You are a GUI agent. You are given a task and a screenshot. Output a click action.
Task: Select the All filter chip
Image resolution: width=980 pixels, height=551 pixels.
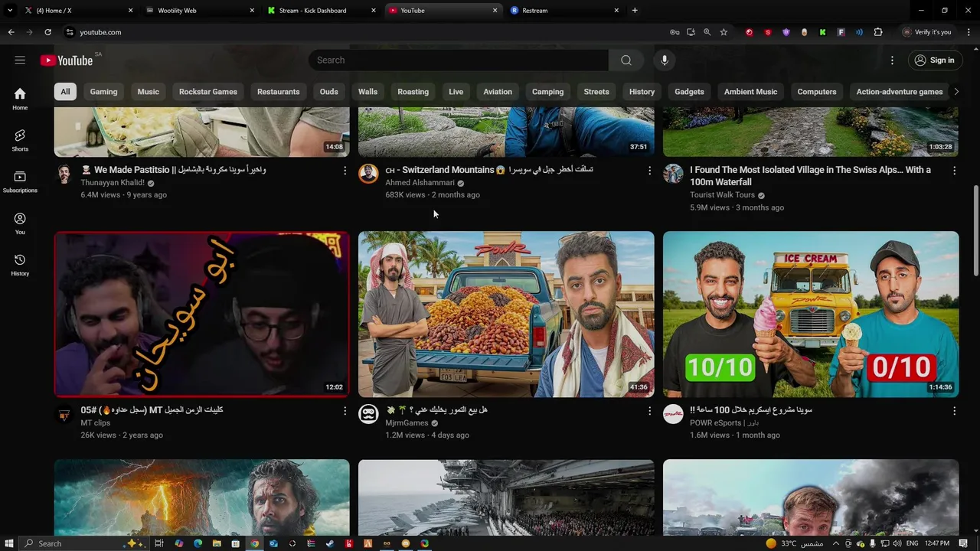pos(65,92)
